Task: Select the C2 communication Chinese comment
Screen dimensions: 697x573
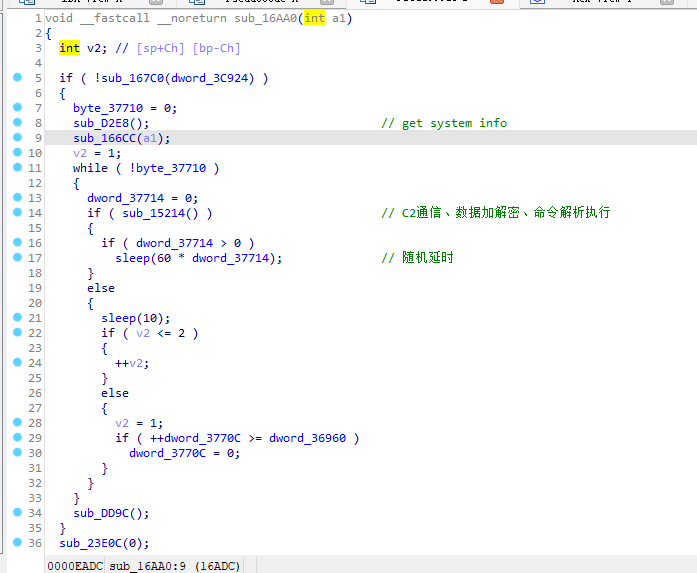Action: point(496,212)
